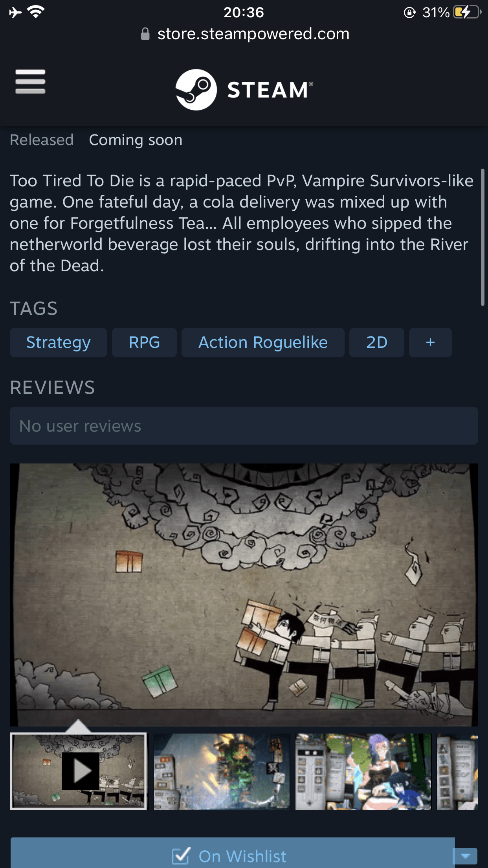Select the 2D tag
The height and width of the screenshot is (868, 488).
pos(377,342)
